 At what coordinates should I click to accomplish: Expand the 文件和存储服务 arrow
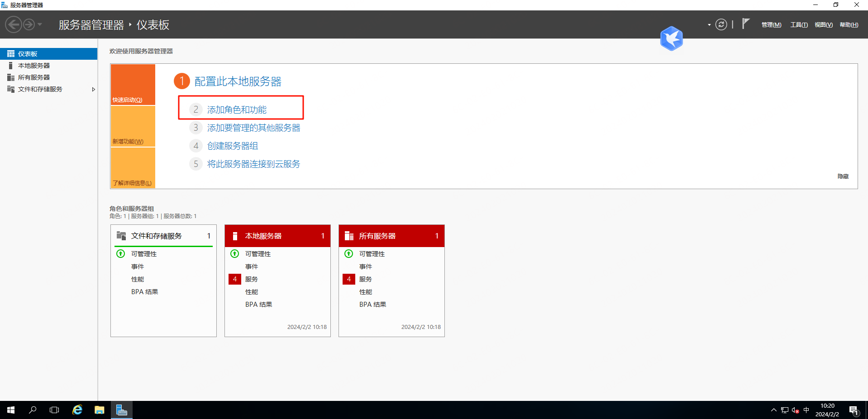(93, 90)
